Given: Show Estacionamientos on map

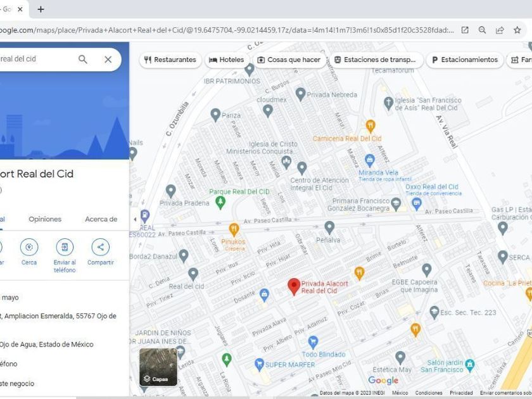Looking at the screenshot, I should tap(464, 60).
